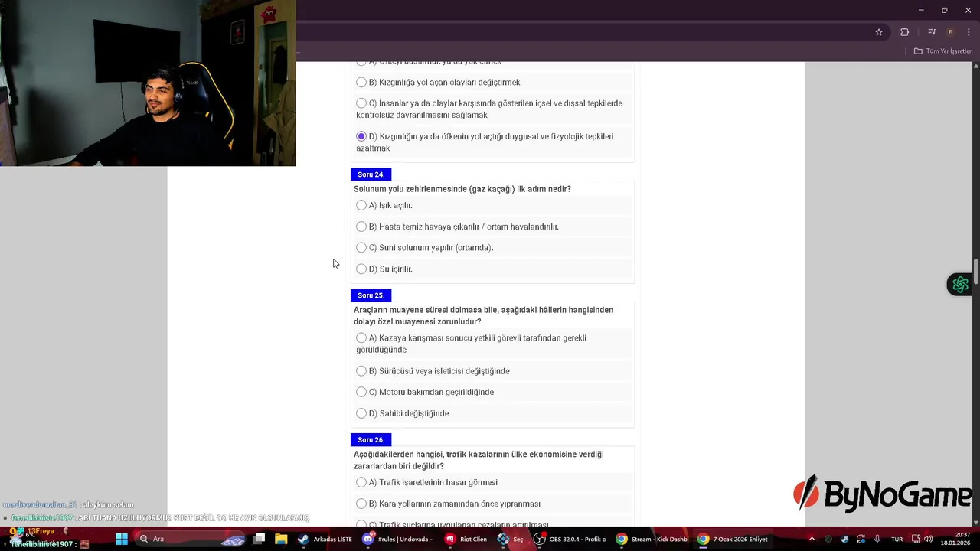Click the Solunum yolu zehirlenmesinde question text
980x551 pixels.
(462, 189)
